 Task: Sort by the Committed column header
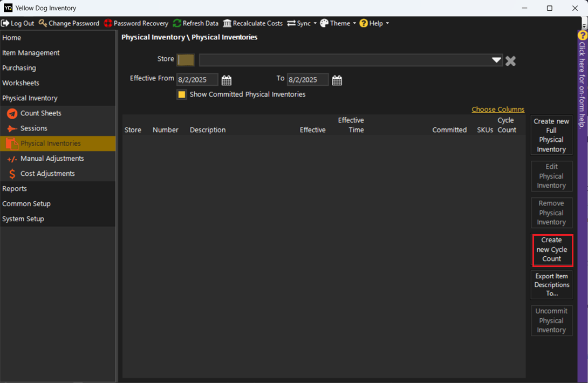(x=449, y=130)
